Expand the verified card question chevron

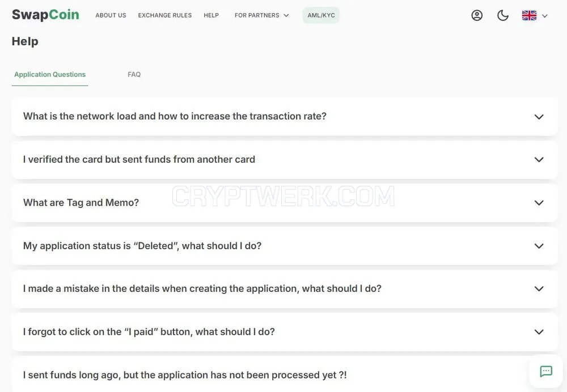click(539, 160)
